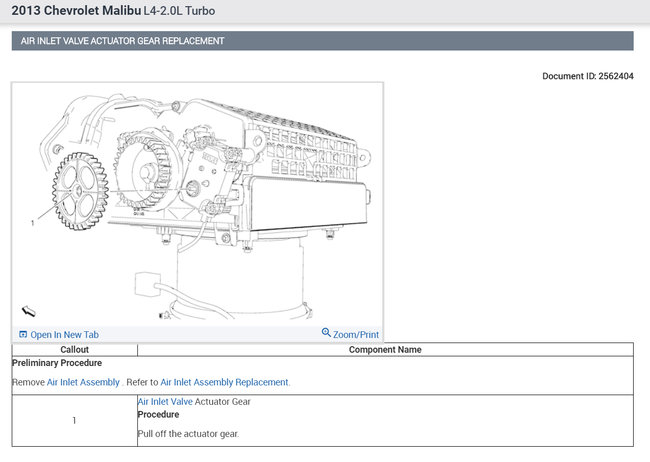This screenshot has height=462, width=650.
Task: Click the Preliminary Procedure heading
Action: click(57, 363)
